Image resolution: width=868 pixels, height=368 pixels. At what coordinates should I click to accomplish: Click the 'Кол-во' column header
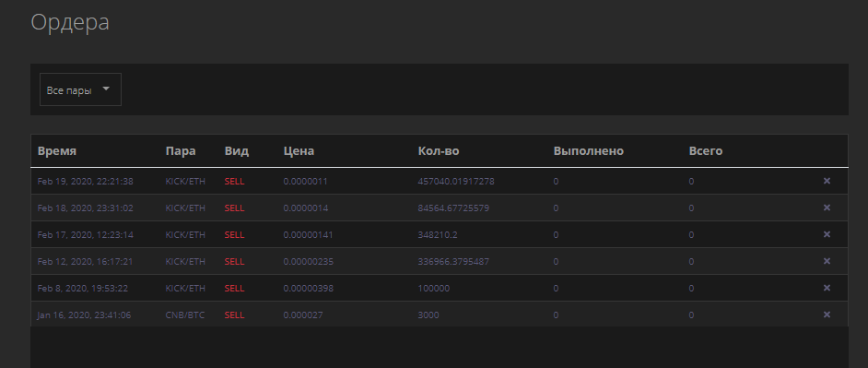pyautogui.click(x=439, y=150)
